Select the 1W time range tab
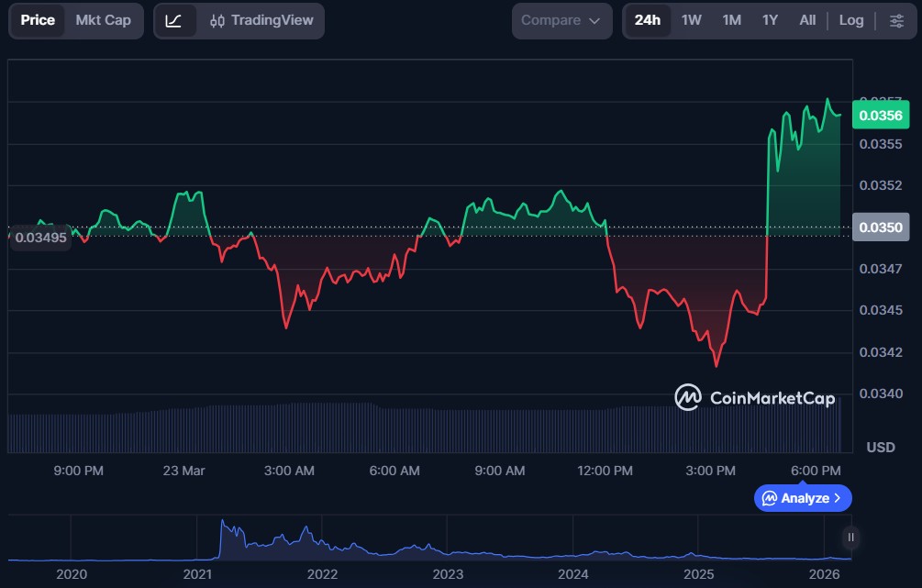Viewport: 922px width, 588px height. tap(692, 20)
